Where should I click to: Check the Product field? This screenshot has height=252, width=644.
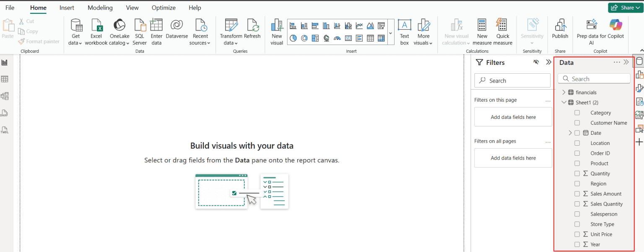pos(577,163)
